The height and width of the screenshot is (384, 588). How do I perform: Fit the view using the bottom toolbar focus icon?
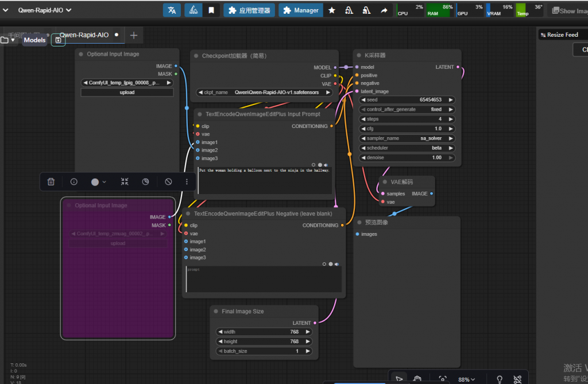point(443,379)
